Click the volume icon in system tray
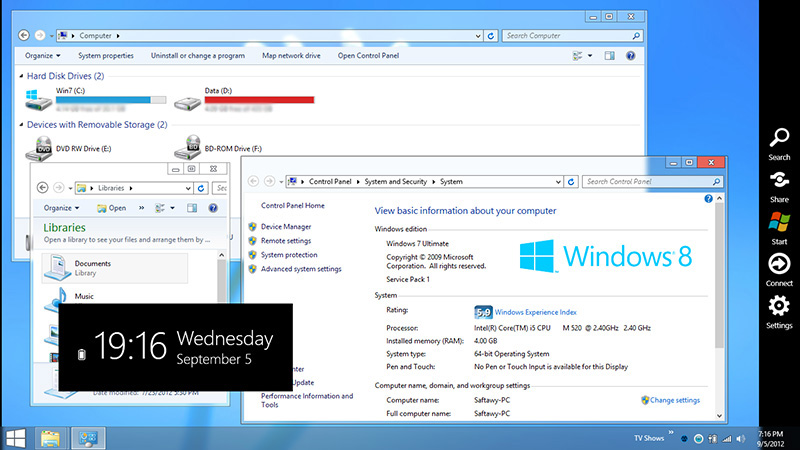800x450 pixels. 741,439
